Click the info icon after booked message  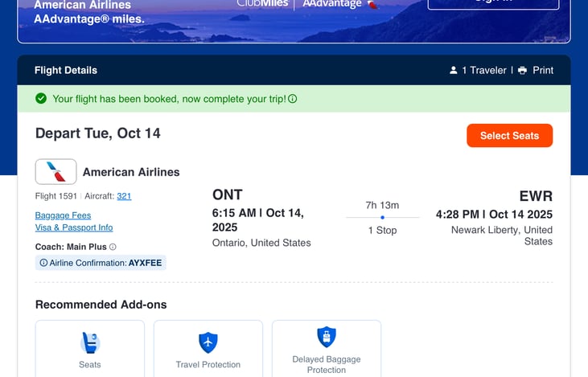pos(293,99)
